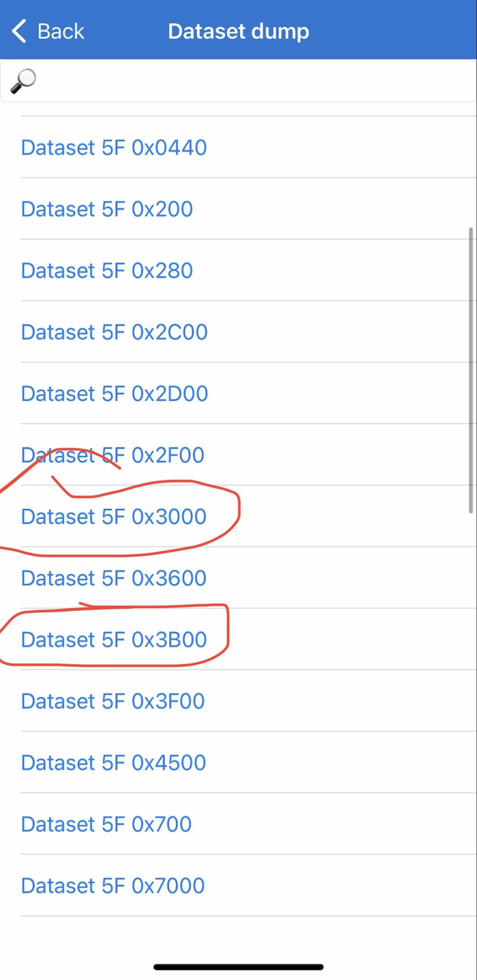
Task: Open Dataset 5F 0x3600 entry
Action: click(114, 578)
